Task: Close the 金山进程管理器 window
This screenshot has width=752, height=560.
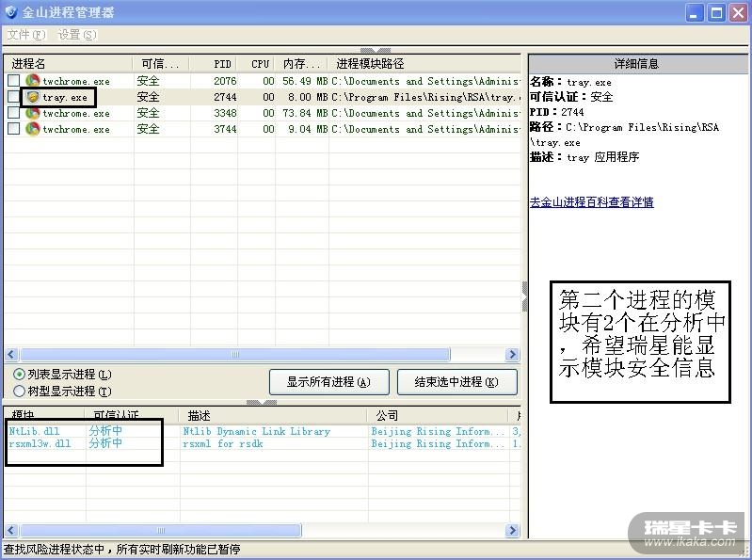Action: pos(738,12)
